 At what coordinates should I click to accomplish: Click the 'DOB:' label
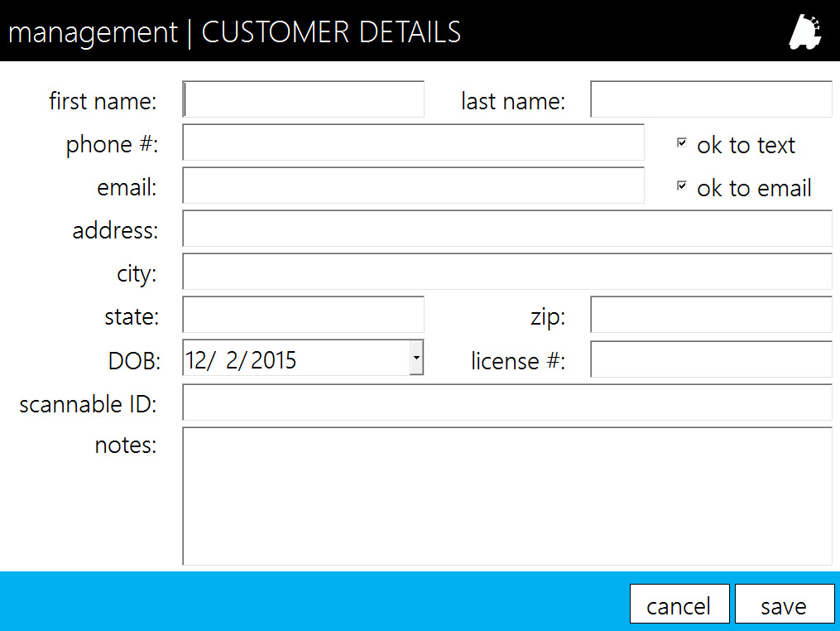(x=134, y=361)
